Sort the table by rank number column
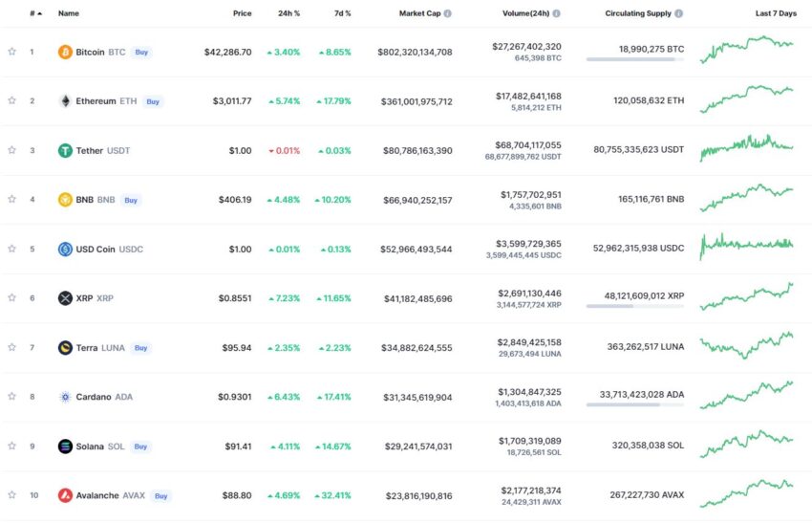The image size is (812, 523). point(34,13)
